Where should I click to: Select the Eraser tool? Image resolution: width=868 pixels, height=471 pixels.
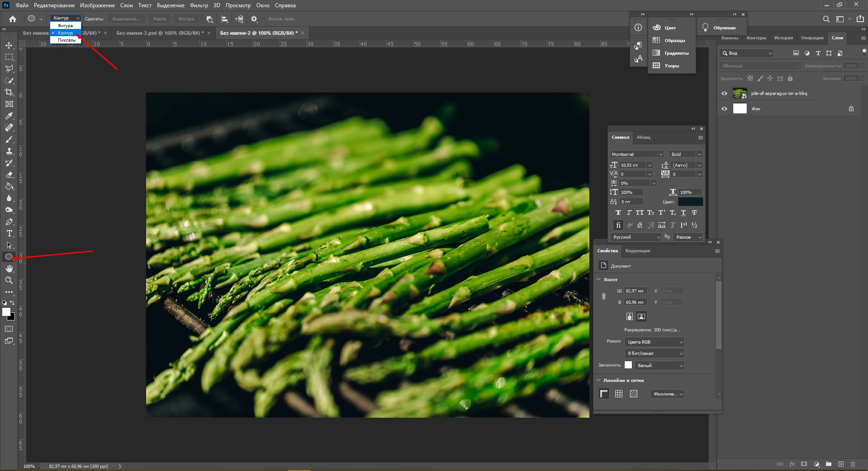coord(9,175)
